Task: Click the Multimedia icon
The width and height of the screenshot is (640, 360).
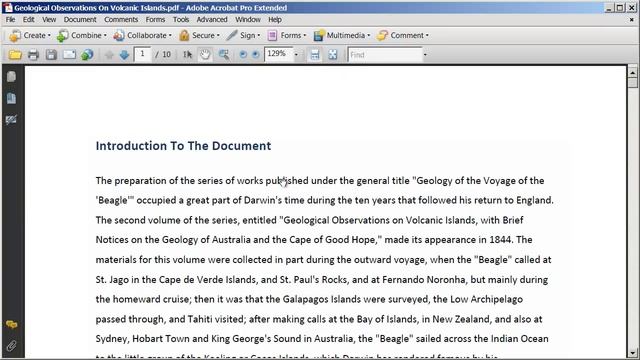Action: 319,36
